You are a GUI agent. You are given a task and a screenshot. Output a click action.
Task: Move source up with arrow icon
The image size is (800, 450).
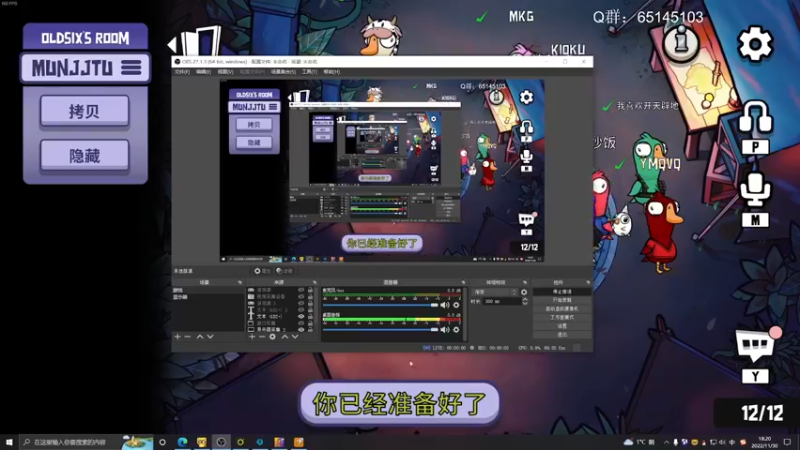click(285, 337)
